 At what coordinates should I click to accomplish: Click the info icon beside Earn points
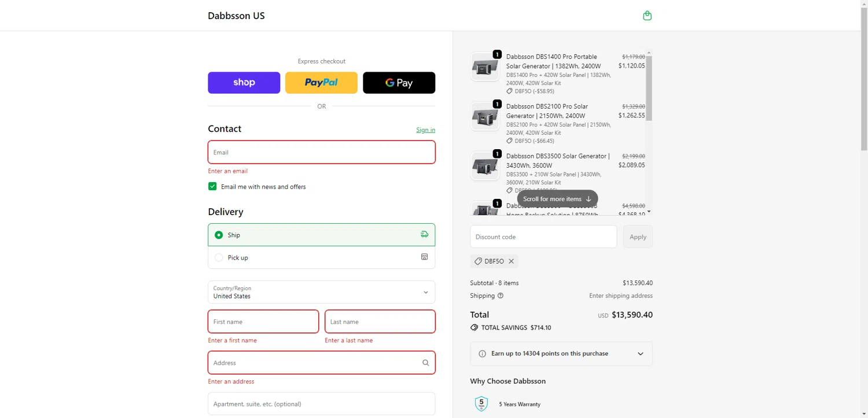[482, 354]
